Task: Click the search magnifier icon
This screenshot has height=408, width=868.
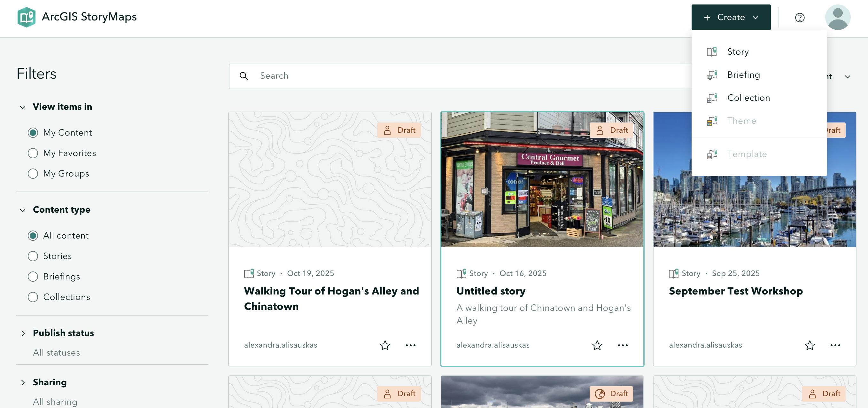Action: tap(244, 76)
